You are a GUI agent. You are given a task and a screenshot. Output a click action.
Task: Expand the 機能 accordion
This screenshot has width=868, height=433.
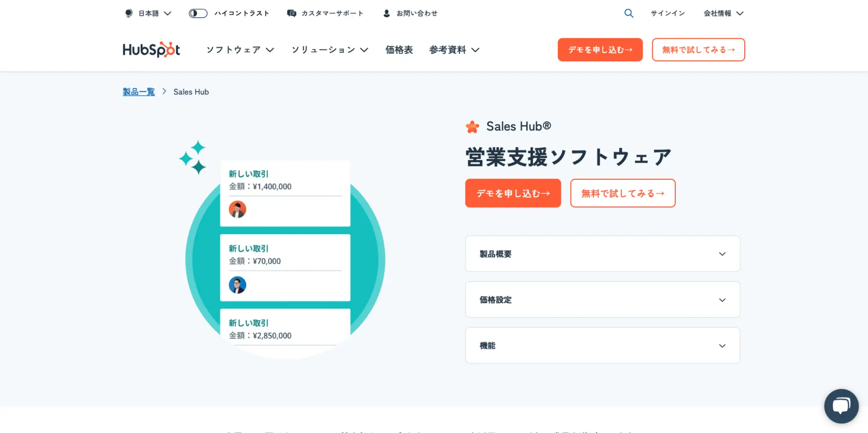point(603,345)
